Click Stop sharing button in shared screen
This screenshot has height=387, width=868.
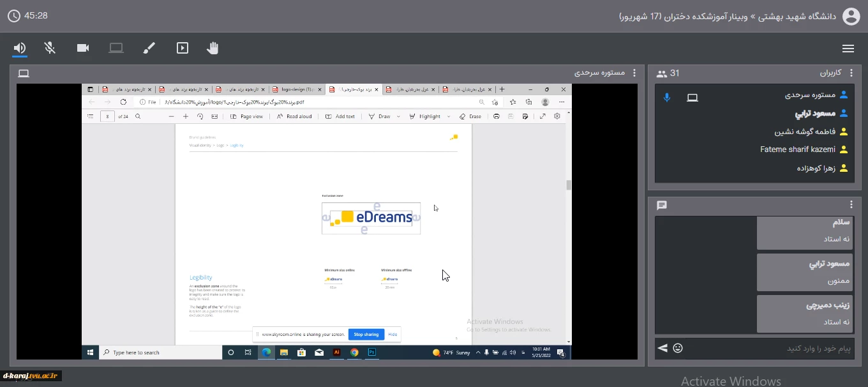[366, 334]
